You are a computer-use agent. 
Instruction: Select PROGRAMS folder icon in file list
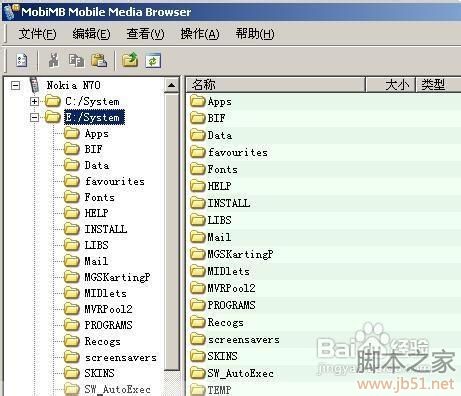197,305
